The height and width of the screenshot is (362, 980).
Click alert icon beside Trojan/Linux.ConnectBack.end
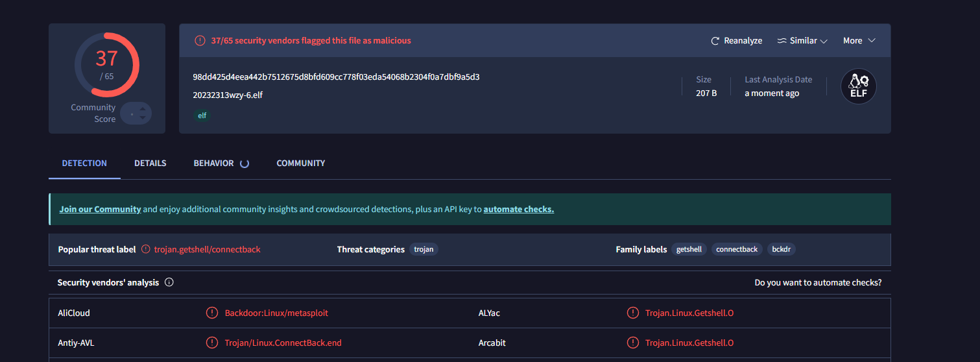211,343
